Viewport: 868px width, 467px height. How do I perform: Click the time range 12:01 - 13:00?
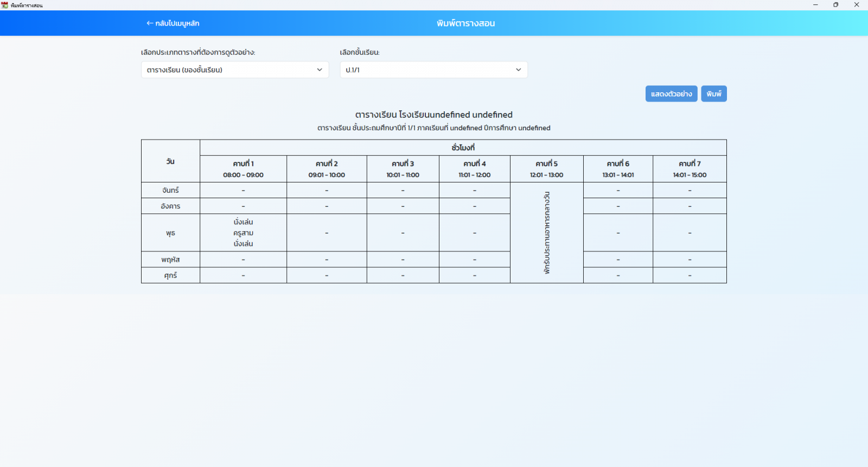click(x=547, y=175)
